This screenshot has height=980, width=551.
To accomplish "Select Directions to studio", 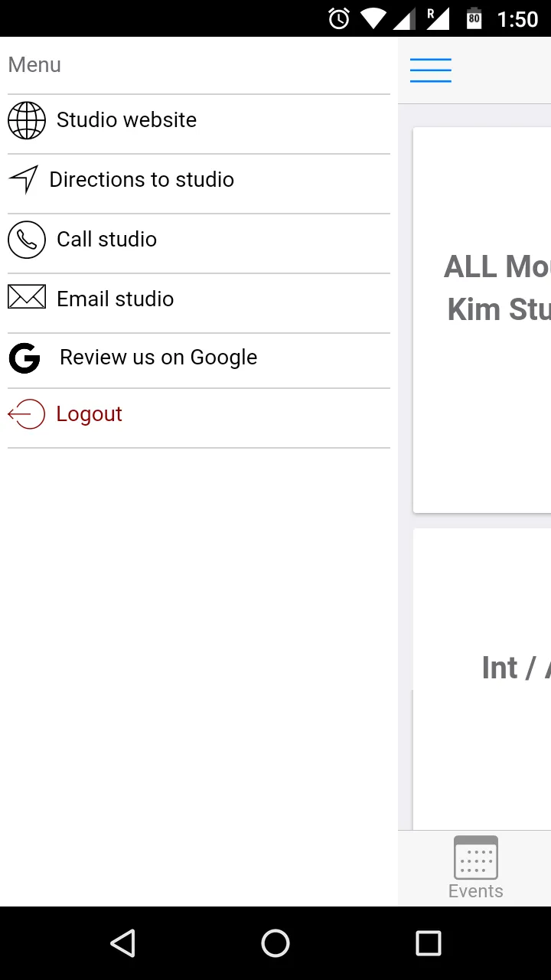I will point(199,184).
